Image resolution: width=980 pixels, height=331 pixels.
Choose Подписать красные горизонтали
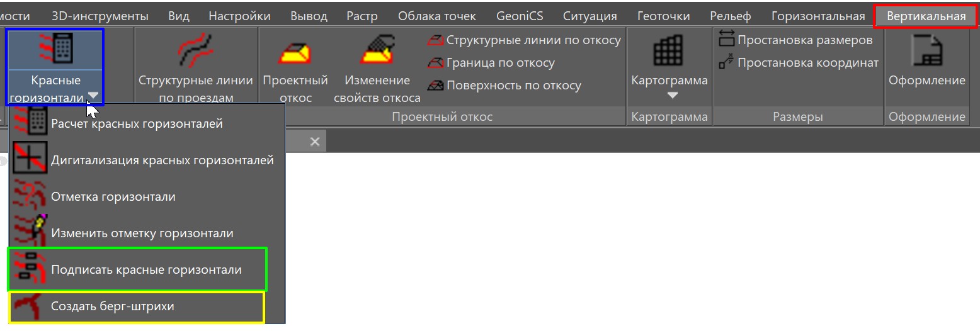click(x=146, y=270)
